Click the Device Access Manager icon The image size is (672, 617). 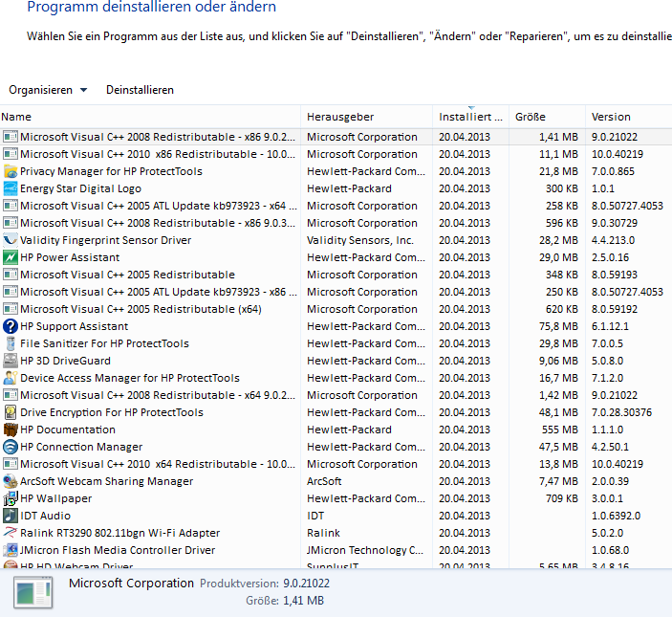coord(11,378)
